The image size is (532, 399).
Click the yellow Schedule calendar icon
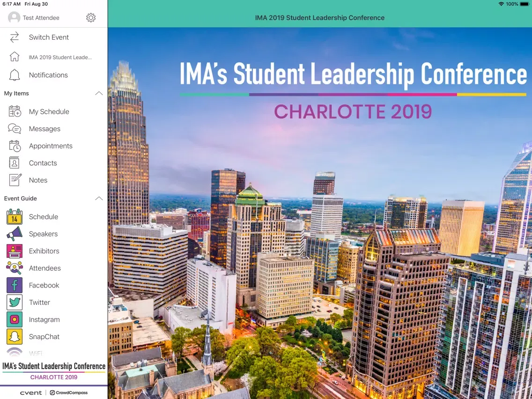coord(15,217)
